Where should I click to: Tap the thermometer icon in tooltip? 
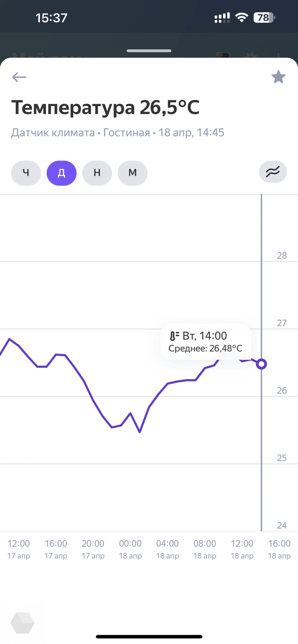(x=174, y=336)
